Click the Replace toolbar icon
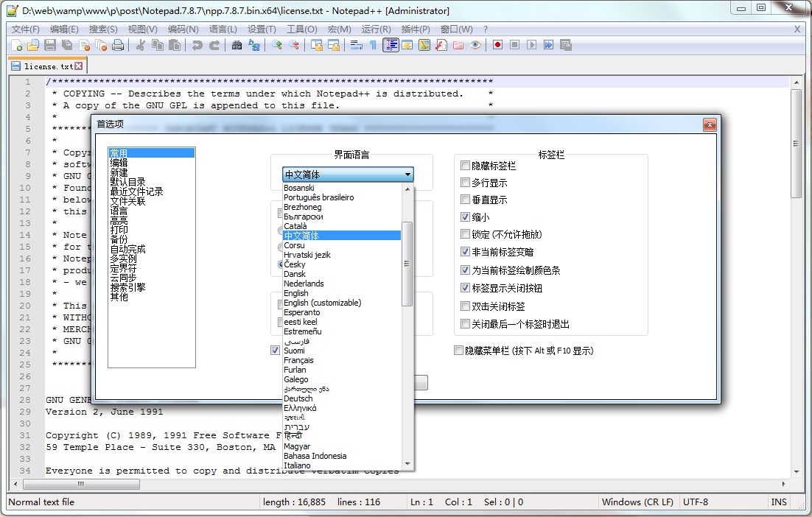This screenshot has width=812, height=517. (253, 46)
